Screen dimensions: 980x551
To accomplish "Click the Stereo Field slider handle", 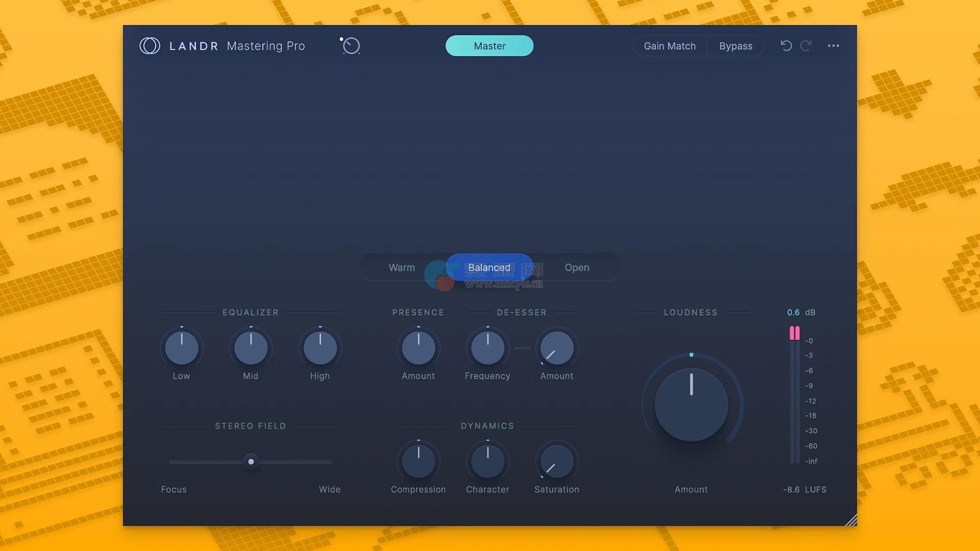I will tap(251, 462).
